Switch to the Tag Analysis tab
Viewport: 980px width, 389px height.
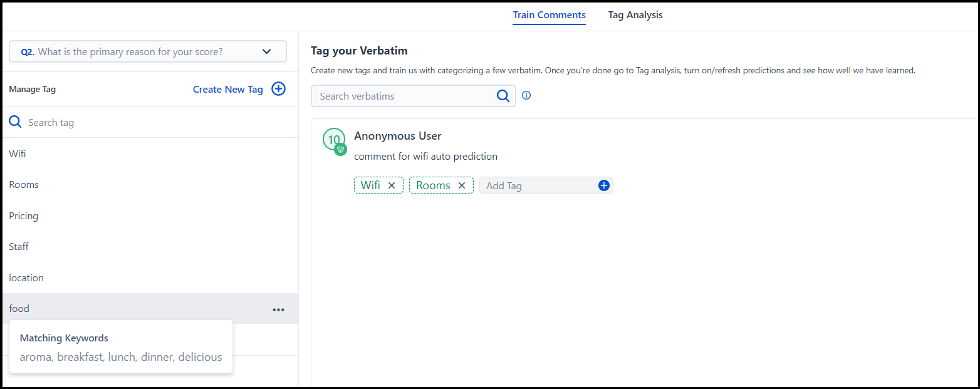(x=635, y=15)
